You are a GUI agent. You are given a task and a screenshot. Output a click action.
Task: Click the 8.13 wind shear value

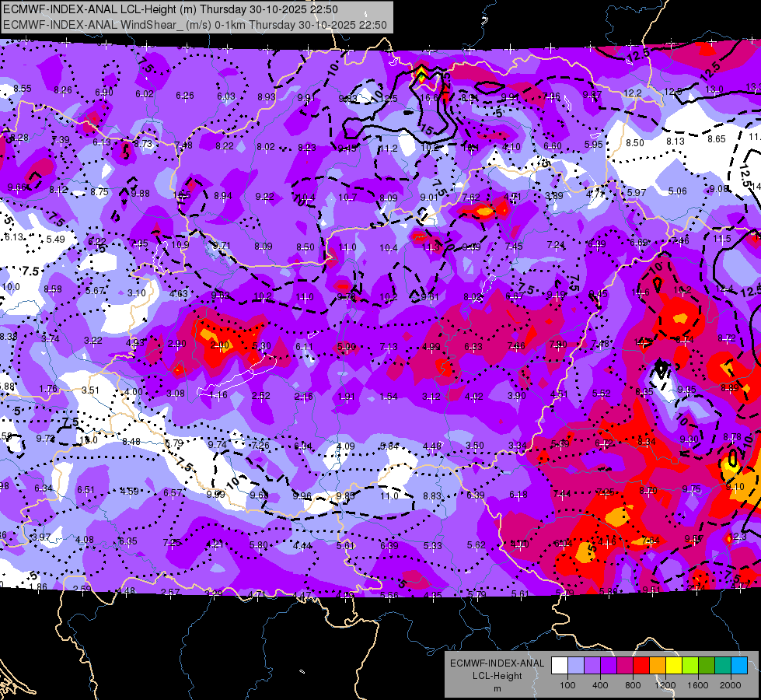tap(675, 141)
